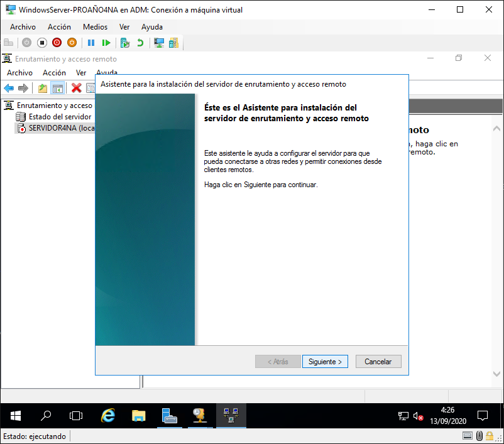Image resolution: width=504 pixels, height=444 pixels.
Task: Open Acción menu in Enrutamiento y acceso remoto
Action: (x=54, y=73)
